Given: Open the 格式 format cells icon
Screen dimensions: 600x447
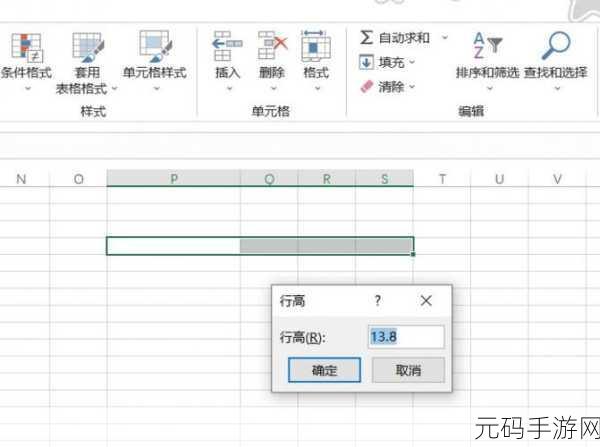Looking at the screenshot, I should (316, 46).
